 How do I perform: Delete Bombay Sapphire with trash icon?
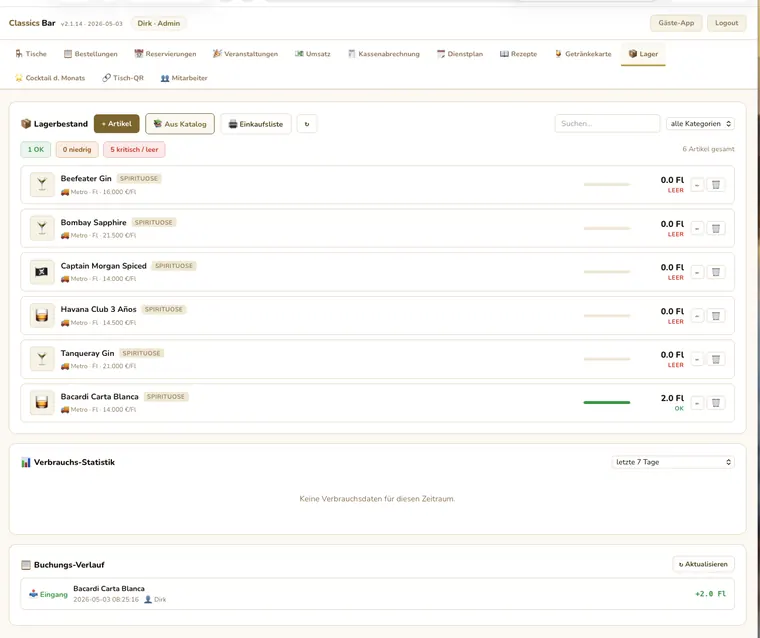click(716, 228)
